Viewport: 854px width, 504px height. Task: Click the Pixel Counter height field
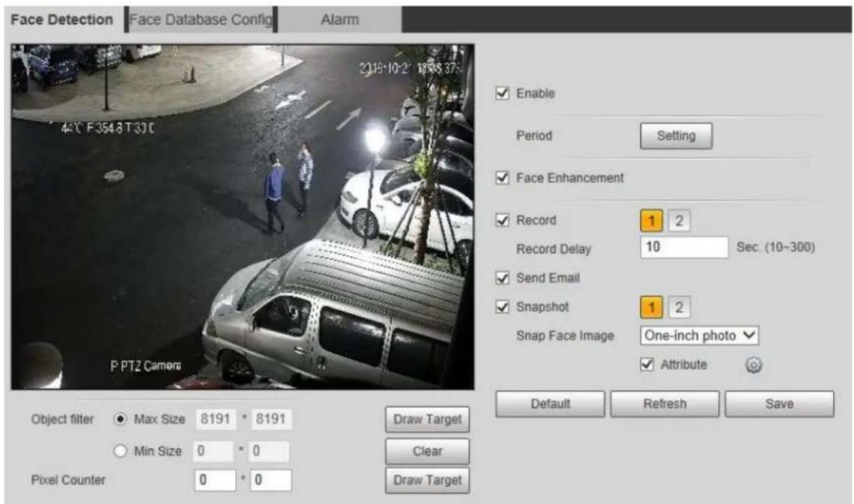pos(271,480)
